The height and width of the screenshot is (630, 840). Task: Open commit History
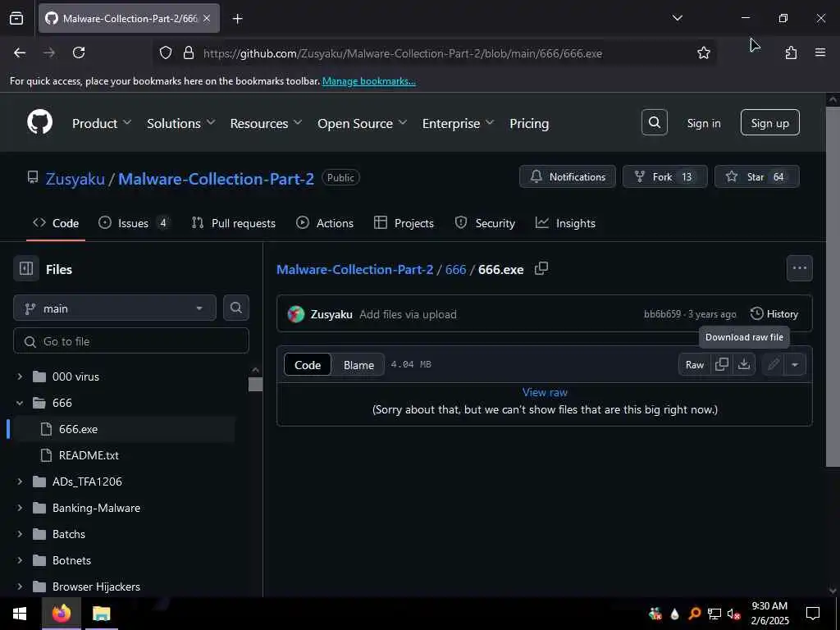point(774,314)
